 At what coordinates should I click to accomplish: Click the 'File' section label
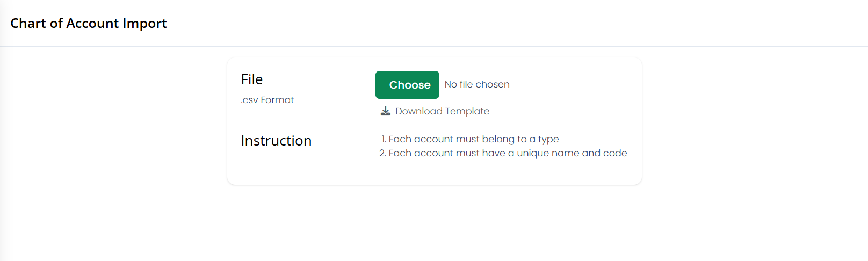pyautogui.click(x=252, y=79)
